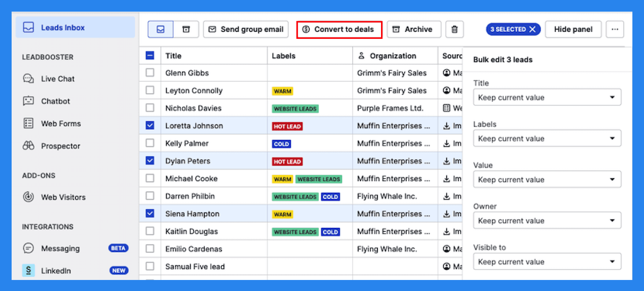Clear the 3 selected badge
This screenshot has height=291, width=644.
click(532, 29)
